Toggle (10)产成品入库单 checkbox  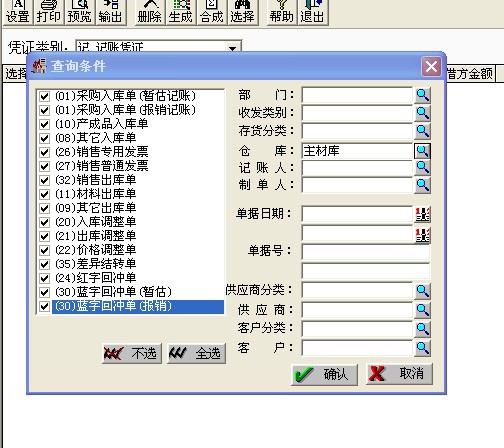[x=44, y=124]
